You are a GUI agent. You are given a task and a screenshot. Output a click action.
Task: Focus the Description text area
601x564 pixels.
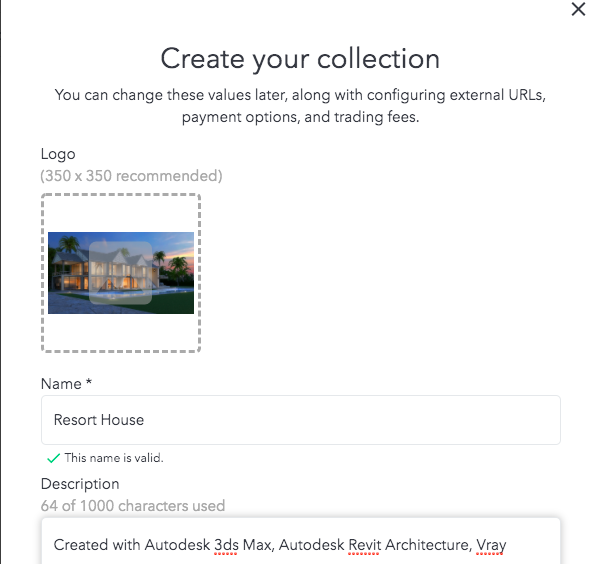(x=301, y=541)
